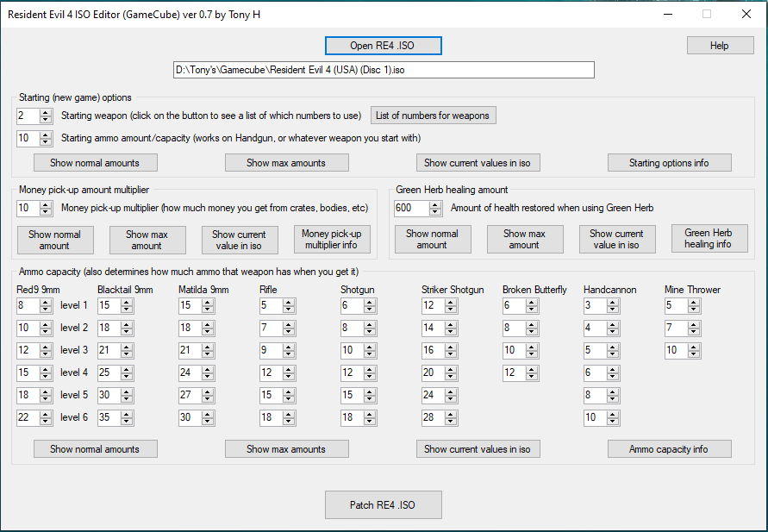Click the Open RE4 .ISO button
Image resolution: width=768 pixels, height=532 pixels.
[383, 46]
